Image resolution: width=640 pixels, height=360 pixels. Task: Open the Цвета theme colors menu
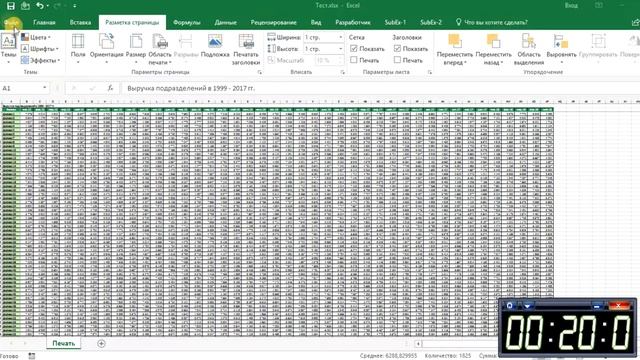click(x=36, y=37)
